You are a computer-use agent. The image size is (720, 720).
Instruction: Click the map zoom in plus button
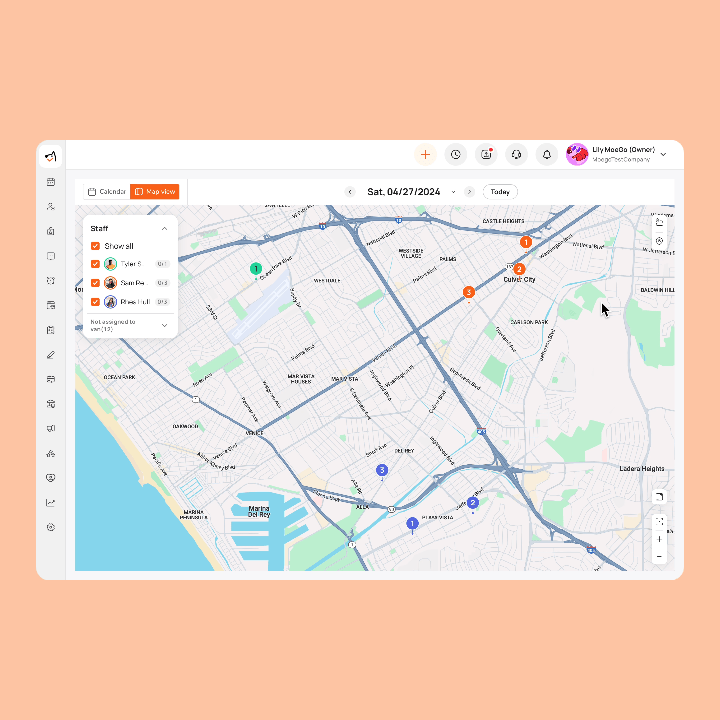pyautogui.click(x=659, y=539)
